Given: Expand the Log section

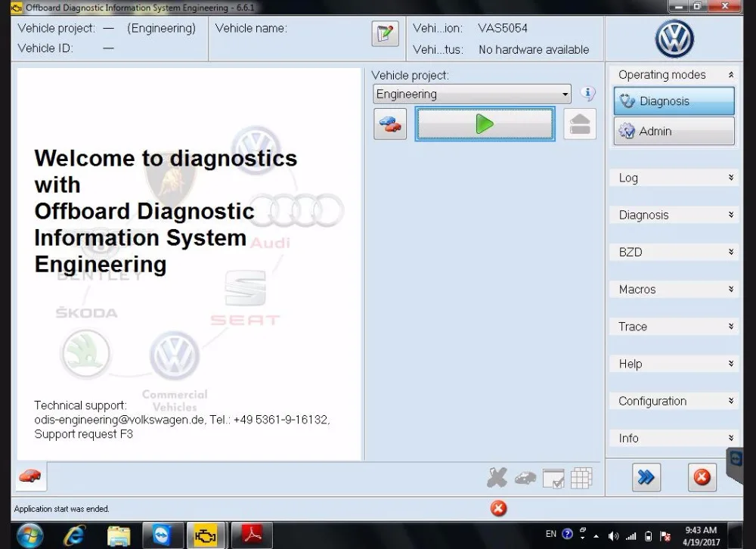Looking at the screenshot, I should pos(674,178).
